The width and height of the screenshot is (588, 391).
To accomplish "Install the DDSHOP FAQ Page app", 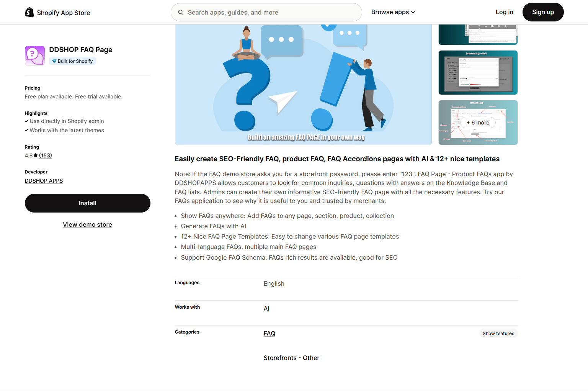I will click(87, 203).
